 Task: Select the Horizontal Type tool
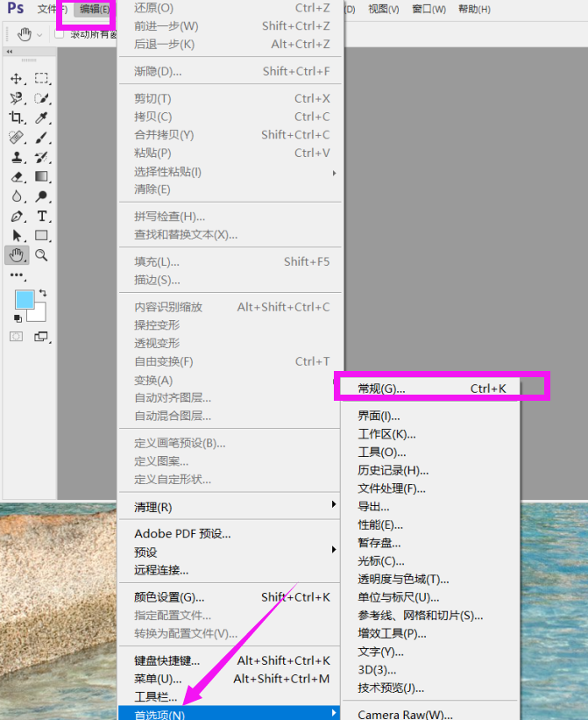pos(41,216)
